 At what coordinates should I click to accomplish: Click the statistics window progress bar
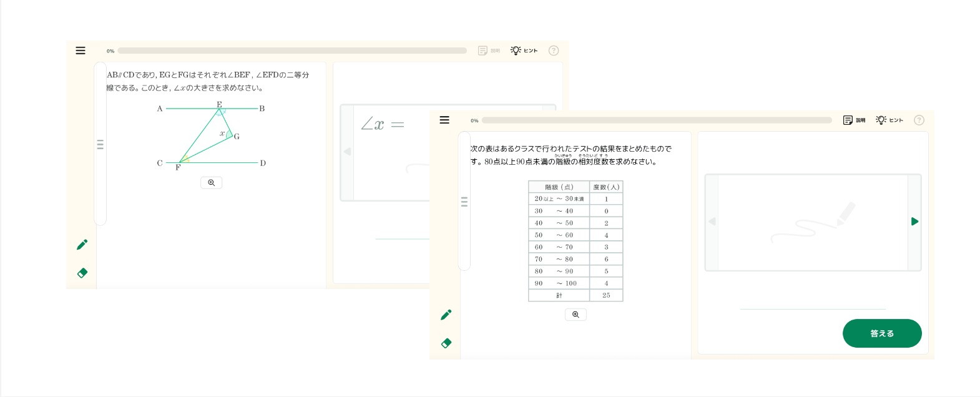(x=656, y=120)
